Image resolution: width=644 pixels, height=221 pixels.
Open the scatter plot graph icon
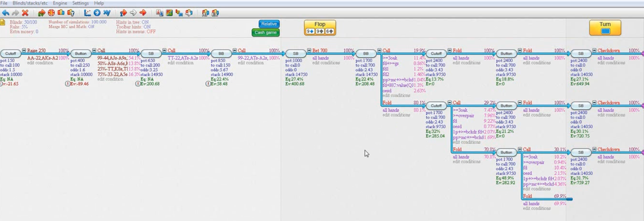click(x=87, y=13)
